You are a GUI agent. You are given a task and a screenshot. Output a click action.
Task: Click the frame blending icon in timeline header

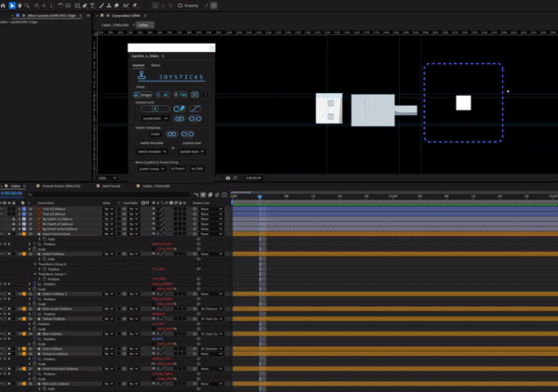[x=210, y=195]
